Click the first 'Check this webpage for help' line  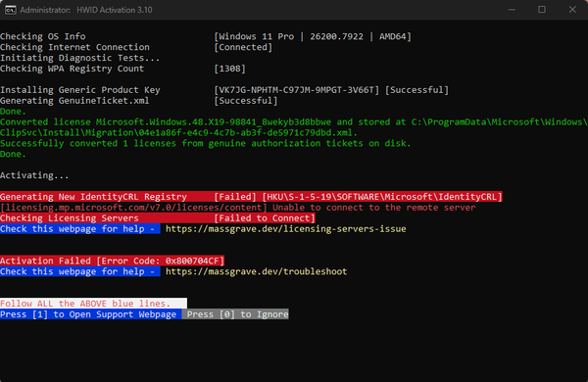pyautogui.click(x=80, y=229)
